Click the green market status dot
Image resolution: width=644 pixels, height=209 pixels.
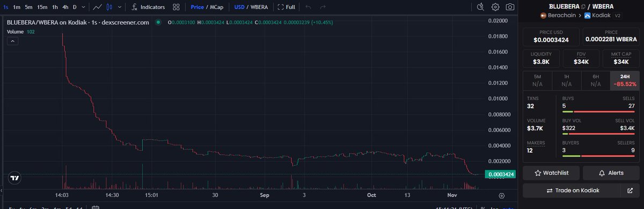click(158, 23)
